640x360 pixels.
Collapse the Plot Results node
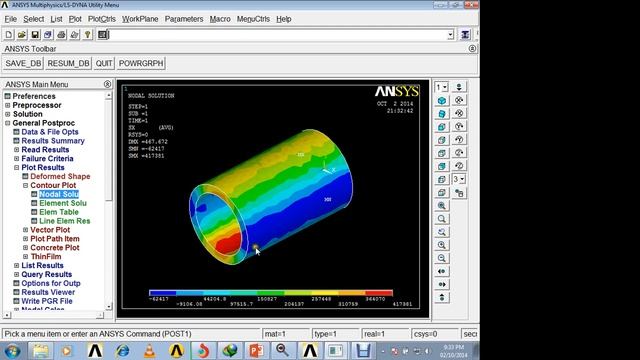(16, 168)
